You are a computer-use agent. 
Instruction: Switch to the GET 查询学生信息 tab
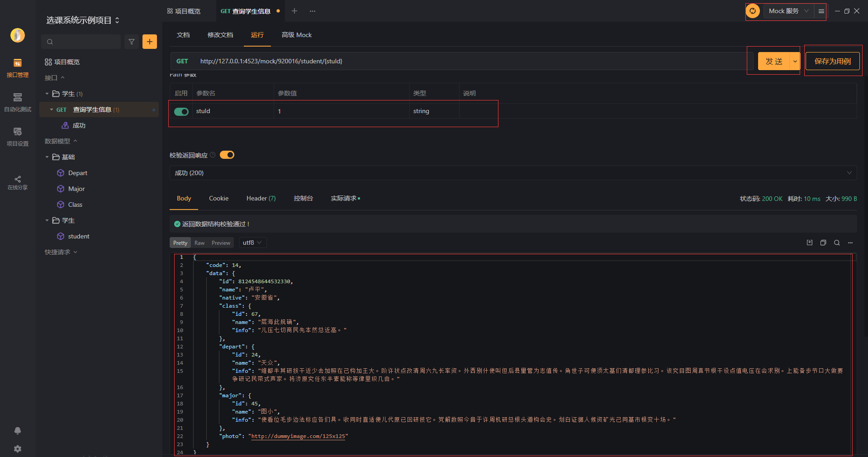[x=246, y=11]
